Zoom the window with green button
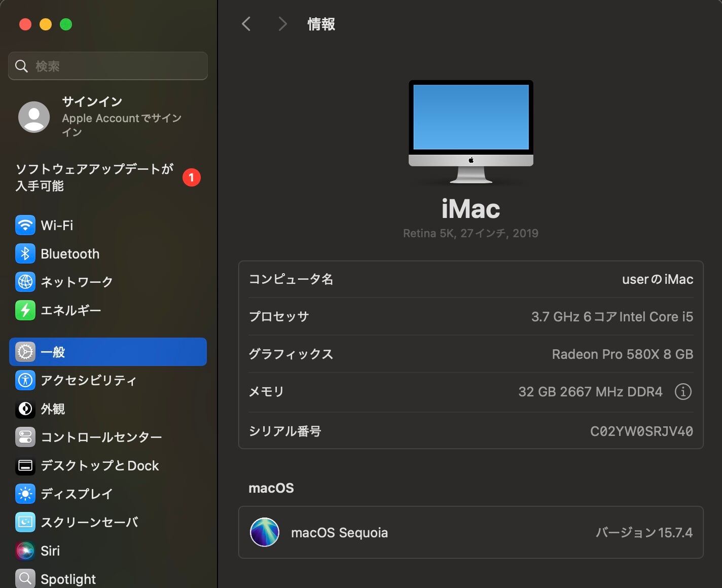Image resolution: width=722 pixels, height=588 pixels. pos(66,24)
